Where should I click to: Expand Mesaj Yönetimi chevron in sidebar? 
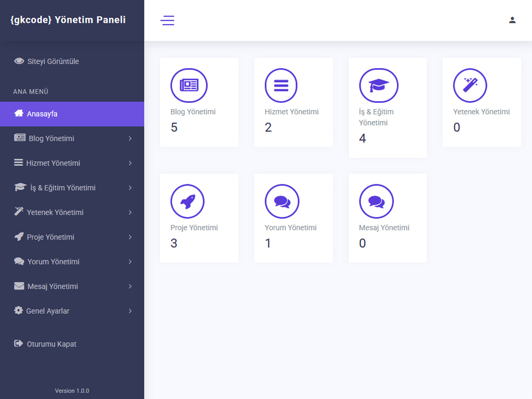[130, 286]
